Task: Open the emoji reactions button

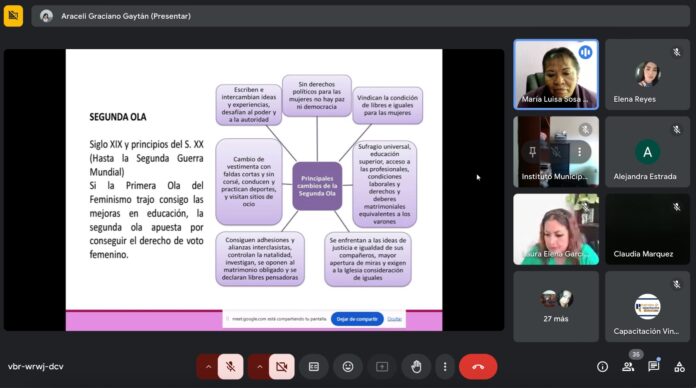Action: click(x=348, y=367)
